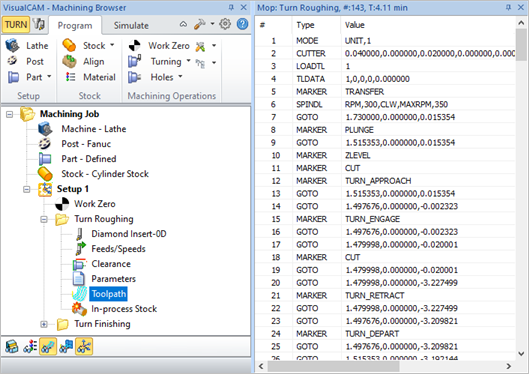Open dropdown arrow beside hammer icon

[x=212, y=24]
